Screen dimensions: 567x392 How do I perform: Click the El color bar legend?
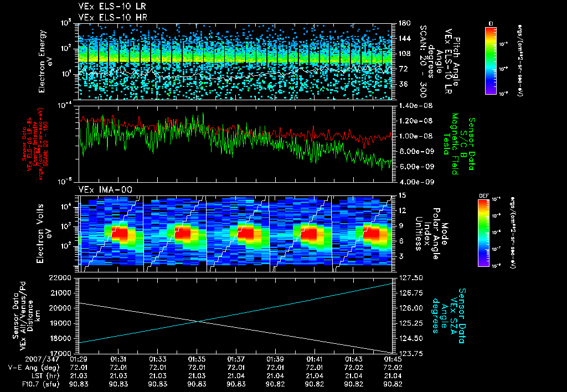click(x=491, y=60)
